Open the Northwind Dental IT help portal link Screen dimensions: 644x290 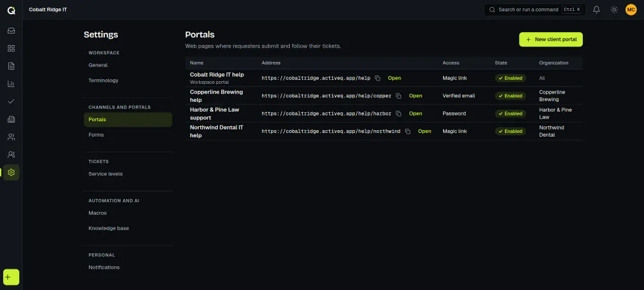(x=424, y=131)
